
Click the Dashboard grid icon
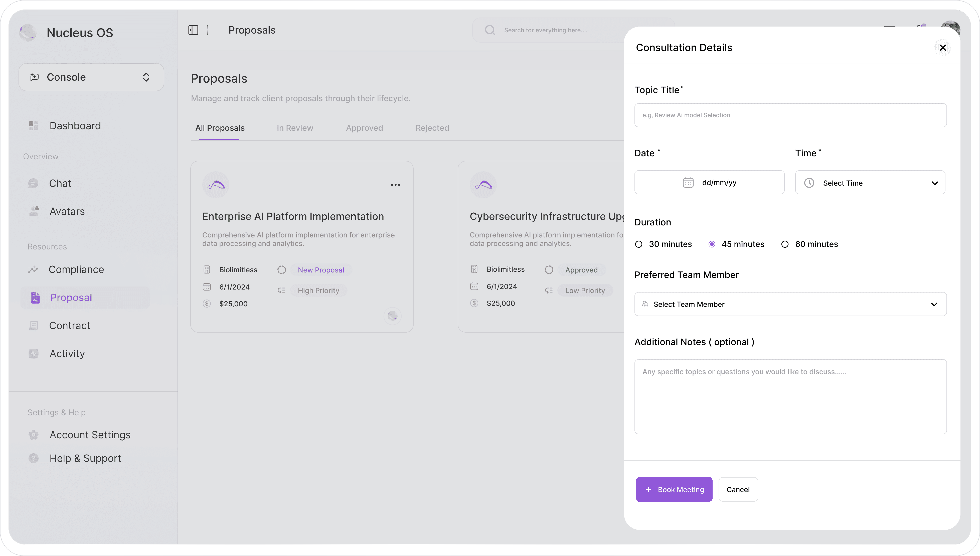click(34, 126)
